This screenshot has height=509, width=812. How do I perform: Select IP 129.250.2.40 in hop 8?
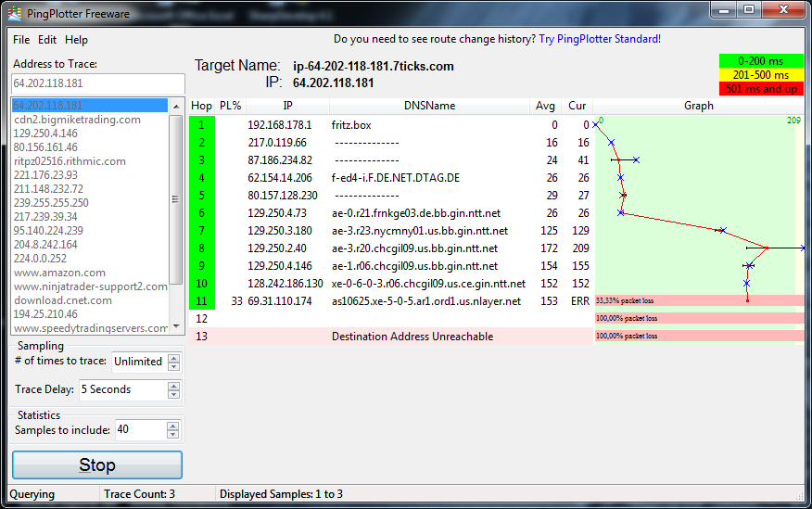pos(277,248)
